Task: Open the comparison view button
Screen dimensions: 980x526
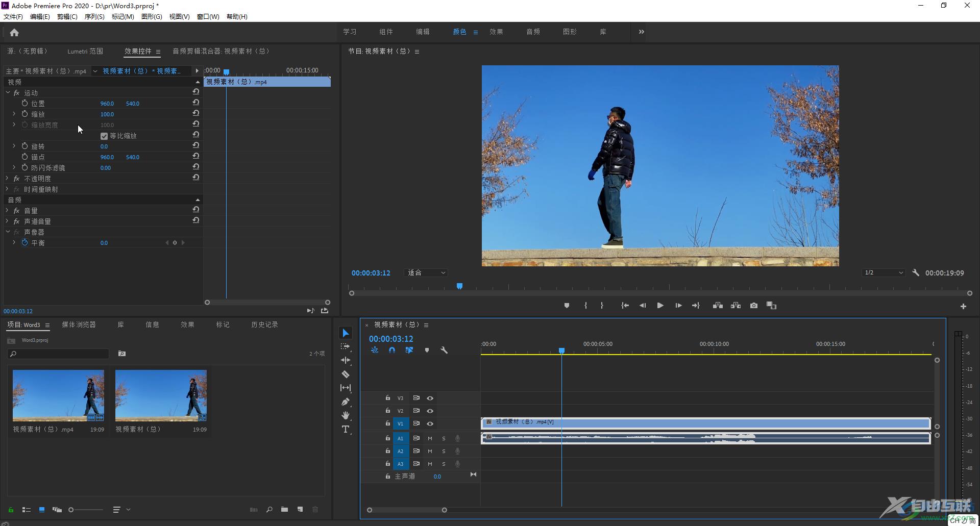Action: coord(772,306)
